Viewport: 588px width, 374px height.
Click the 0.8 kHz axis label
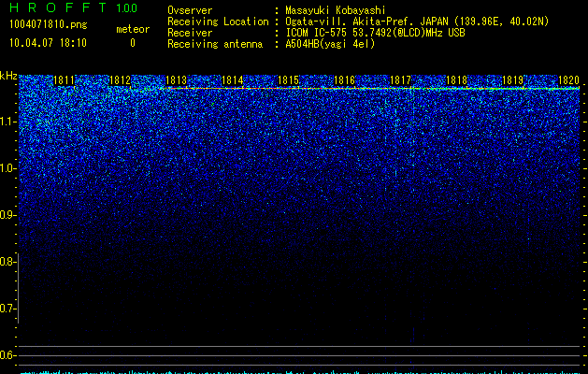tap(7, 262)
